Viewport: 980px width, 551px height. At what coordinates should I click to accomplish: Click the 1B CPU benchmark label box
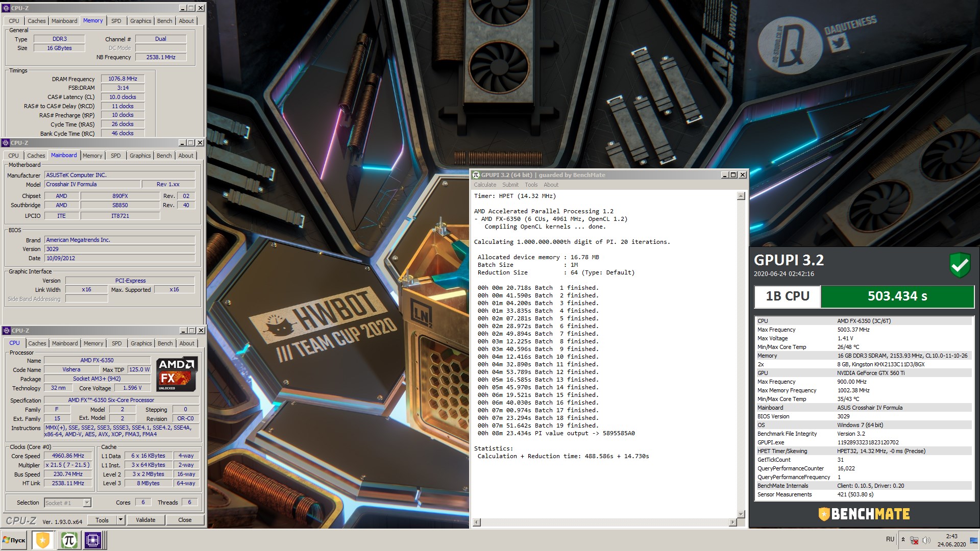(787, 296)
